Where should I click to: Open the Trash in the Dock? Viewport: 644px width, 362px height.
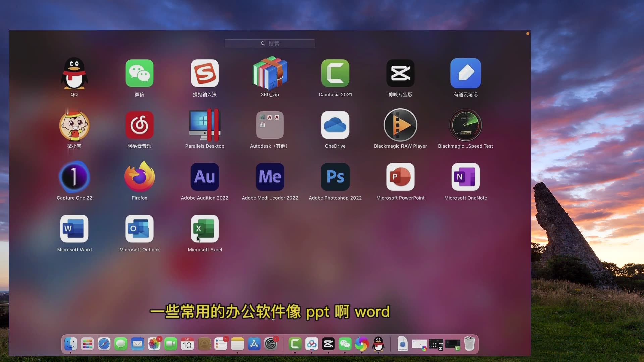coord(469,344)
